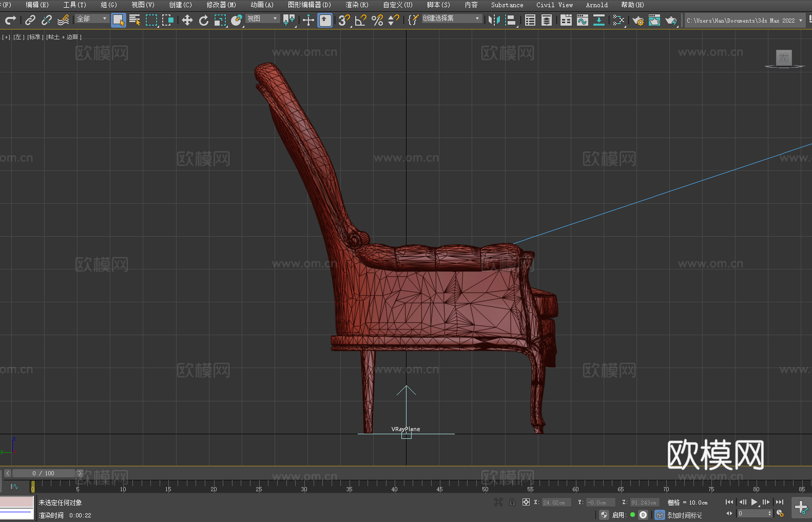Open project path dropdown 3ds Max 2022
The image size is (812, 522).
click(745, 21)
